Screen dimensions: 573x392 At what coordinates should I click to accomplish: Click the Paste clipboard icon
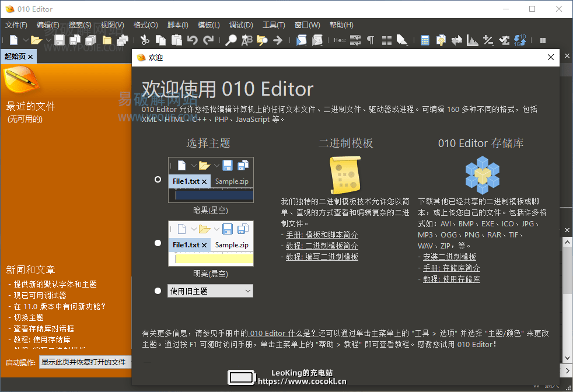tap(176, 40)
